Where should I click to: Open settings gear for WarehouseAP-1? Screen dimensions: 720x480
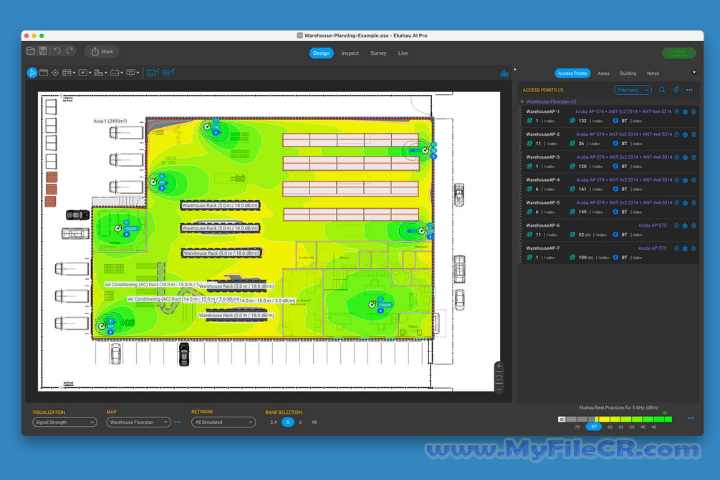click(686, 111)
